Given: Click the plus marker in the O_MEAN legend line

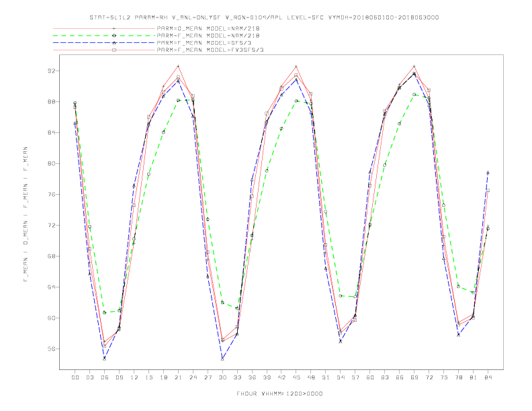Looking at the screenshot, I should point(114,28).
